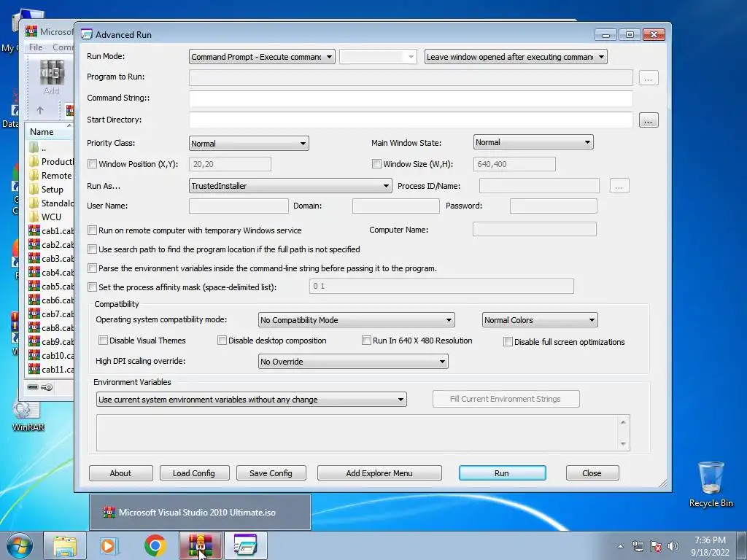Viewport: 747px width, 560px height.
Task: Click the Advanced Run title bar icon
Action: (x=86, y=34)
